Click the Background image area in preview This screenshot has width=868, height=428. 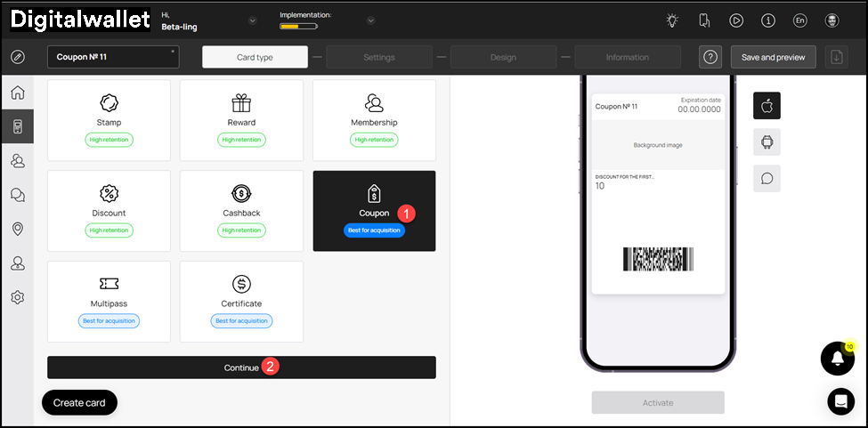coord(658,145)
